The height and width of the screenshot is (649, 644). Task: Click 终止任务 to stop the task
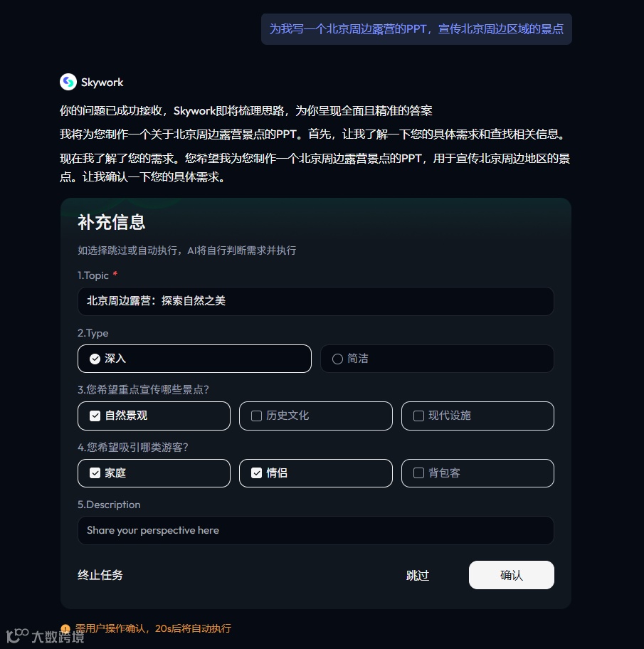pyautogui.click(x=100, y=575)
